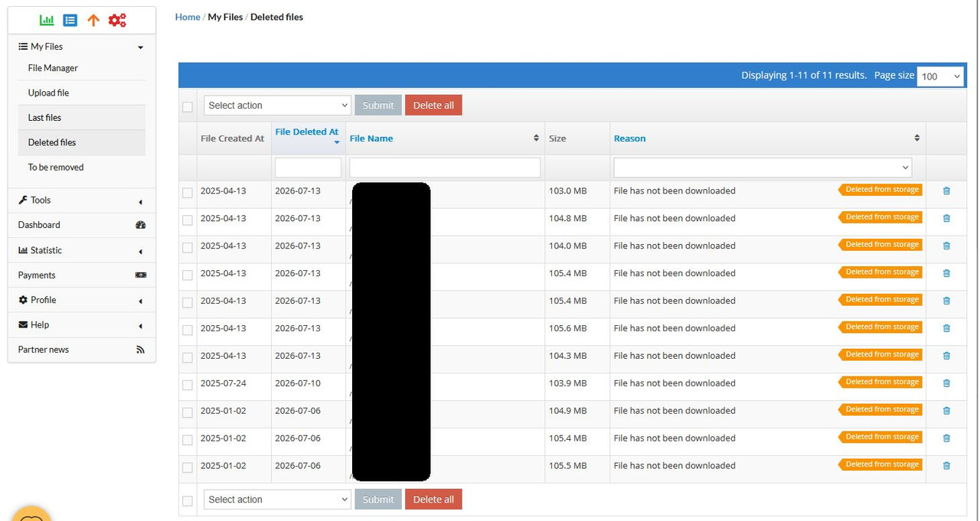Viewport: 980px width, 521px height.
Task: Click trash icon for the 104.9 MB row
Action: pyautogui.click(x=946, y=411)
